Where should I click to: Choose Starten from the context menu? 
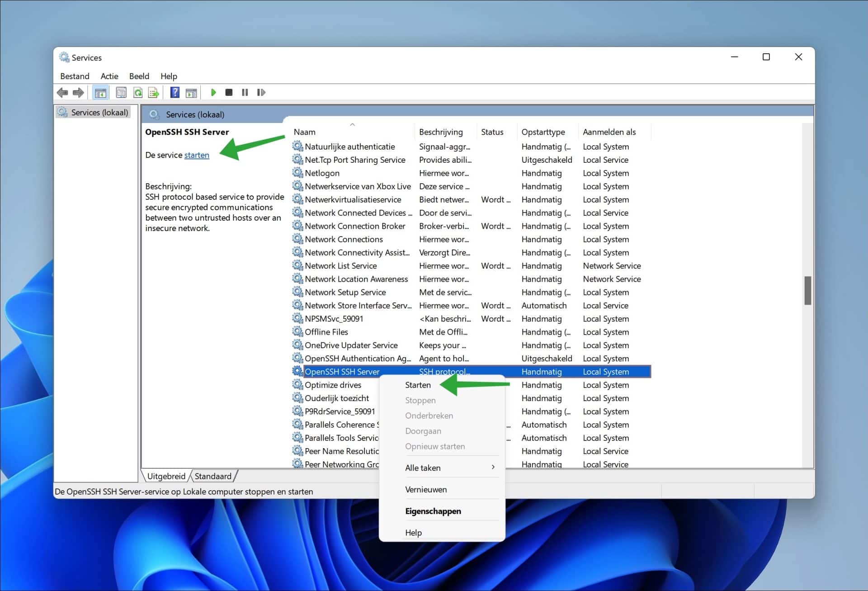pyautogui.click(x=417, y=385)
